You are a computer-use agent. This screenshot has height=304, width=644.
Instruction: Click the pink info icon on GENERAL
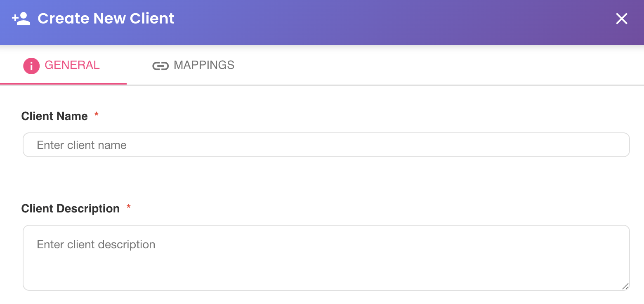pos(31,66)
